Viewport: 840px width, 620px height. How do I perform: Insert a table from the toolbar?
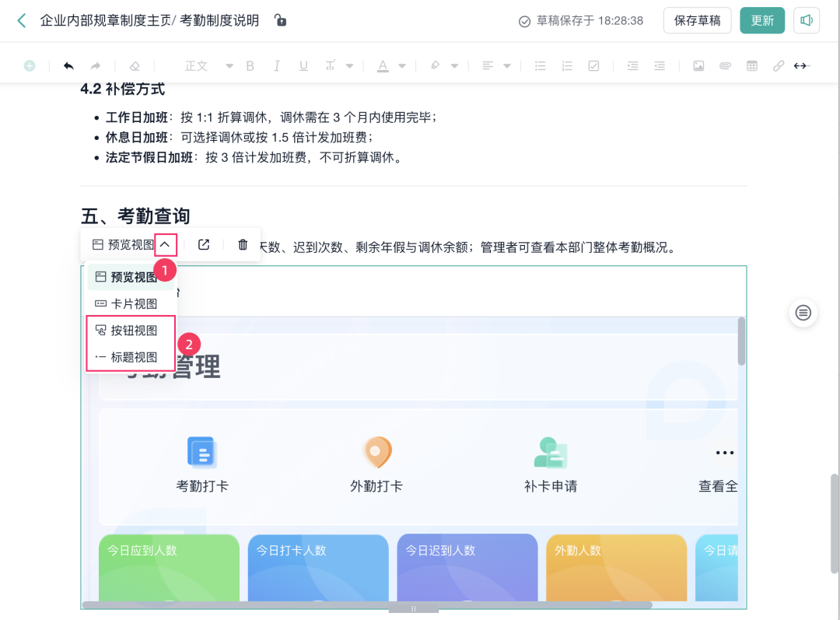(752, 66)
